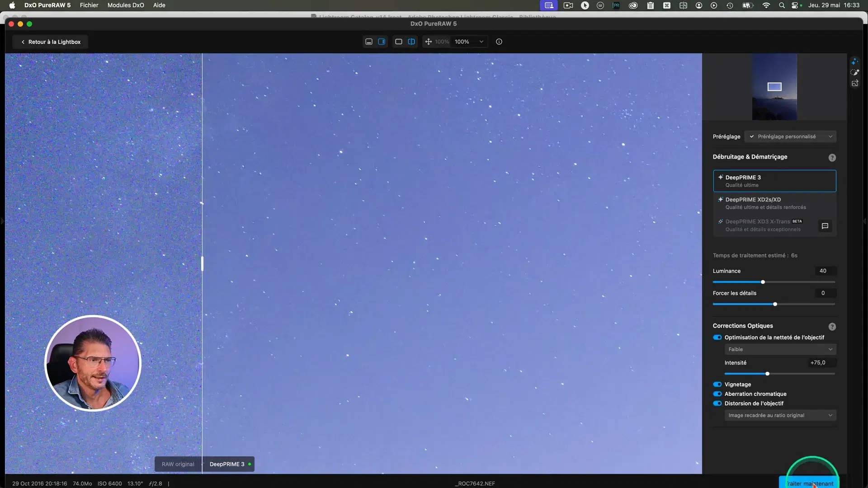The width and height of the screenshot is (868, 488).
Task: Open help for Corrections Optiques
Action: (832, 327)
